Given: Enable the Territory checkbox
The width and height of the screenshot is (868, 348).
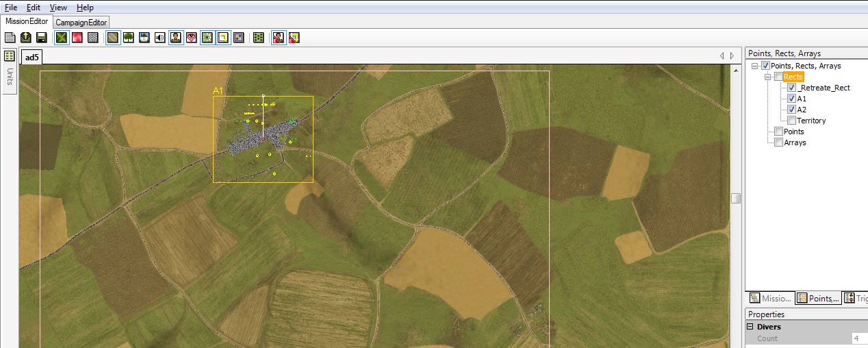Looking at the screenshot, I should pos(792,121).
